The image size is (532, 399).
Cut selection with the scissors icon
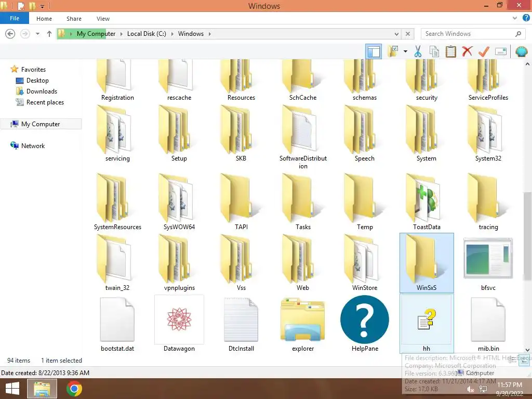(418, 51)
